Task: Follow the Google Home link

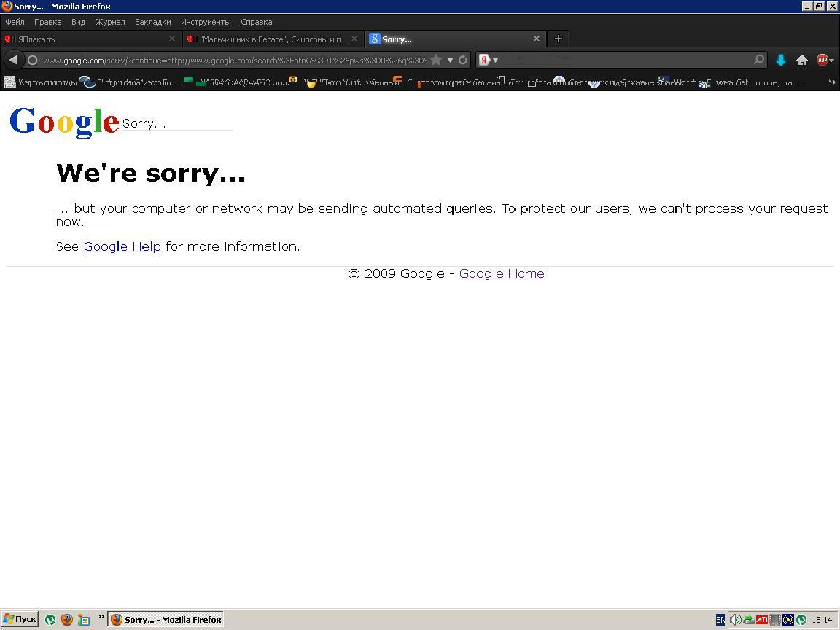Action: (x=502, y=273)
